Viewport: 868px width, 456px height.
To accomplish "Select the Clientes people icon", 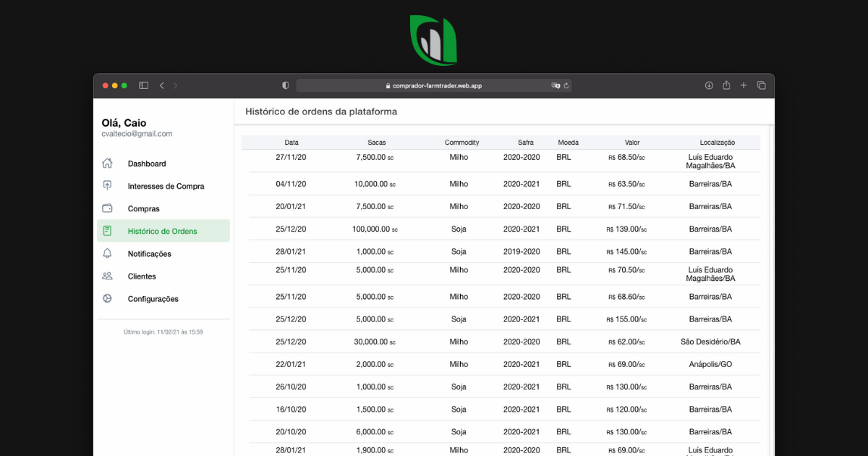I will pyautogui.click(x=108, y=276).
